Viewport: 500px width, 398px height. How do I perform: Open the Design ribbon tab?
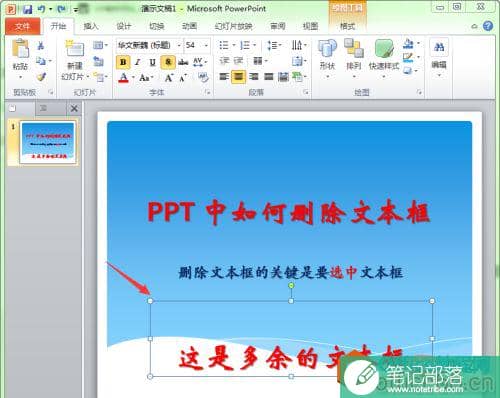(123, 26)
